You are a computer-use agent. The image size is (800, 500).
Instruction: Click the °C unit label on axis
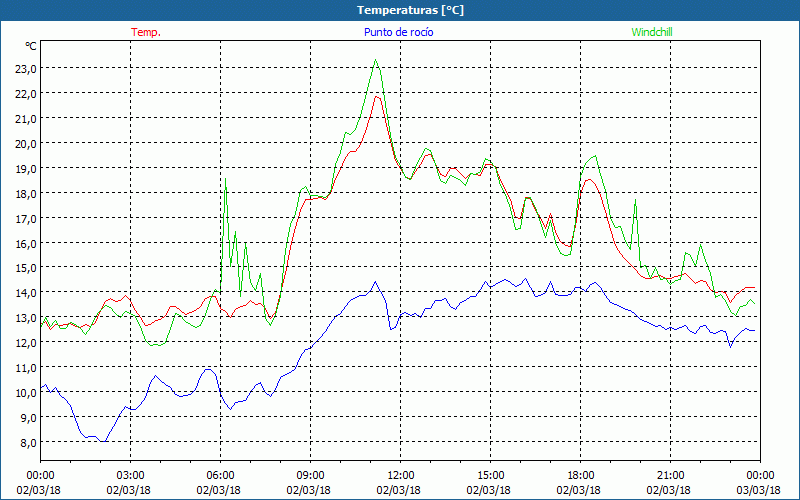(31, 46)
